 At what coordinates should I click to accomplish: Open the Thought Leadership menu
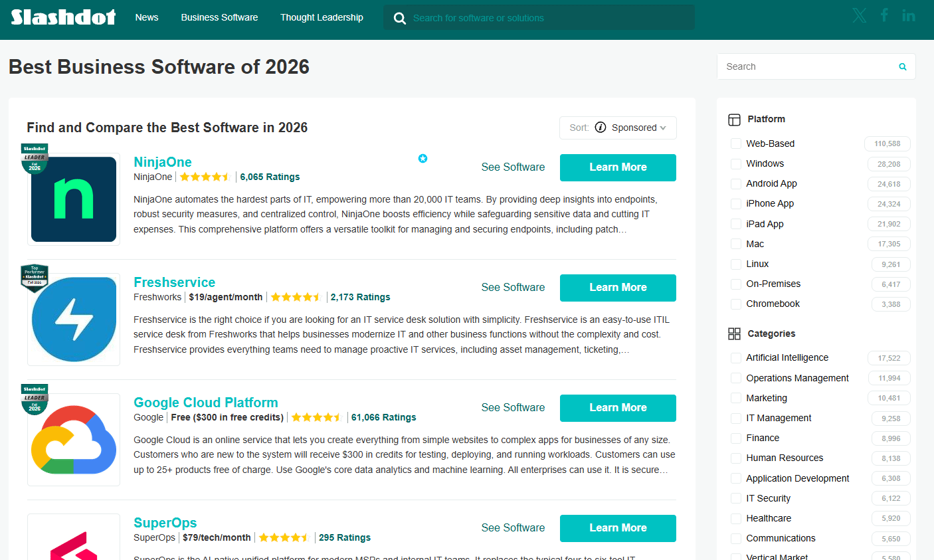coord(322,17)
